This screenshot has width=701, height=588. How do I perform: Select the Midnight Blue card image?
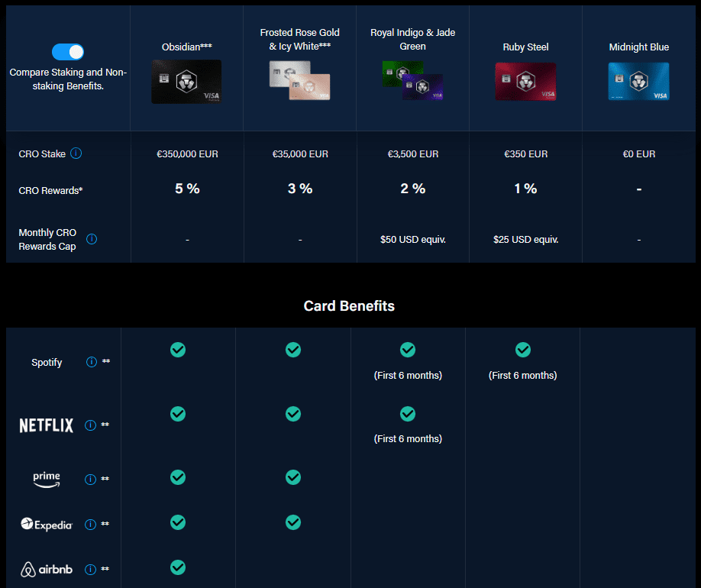[639, 82]
